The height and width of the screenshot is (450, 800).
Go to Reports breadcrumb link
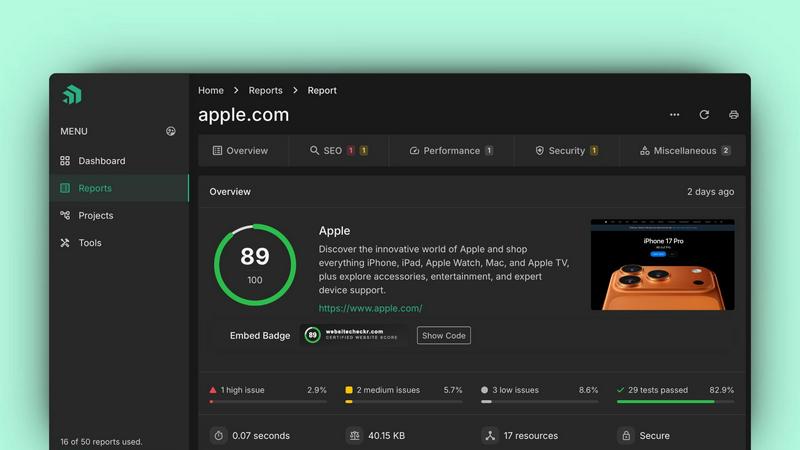pos(265,90)
